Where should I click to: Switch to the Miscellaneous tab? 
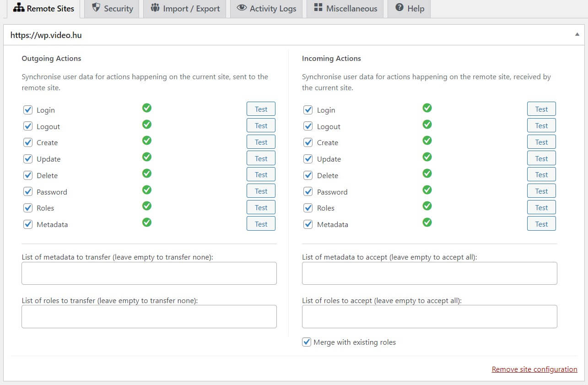[x=345, y=9]
